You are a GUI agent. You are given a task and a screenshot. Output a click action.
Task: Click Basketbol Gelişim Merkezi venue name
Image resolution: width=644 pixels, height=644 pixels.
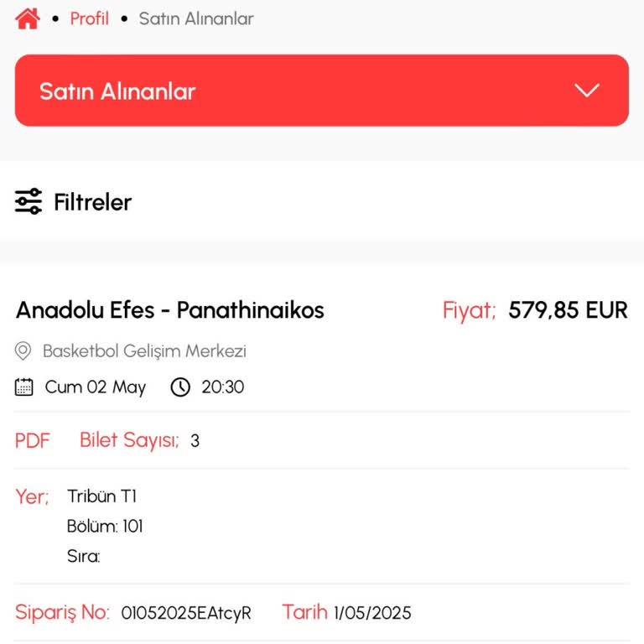144,351
